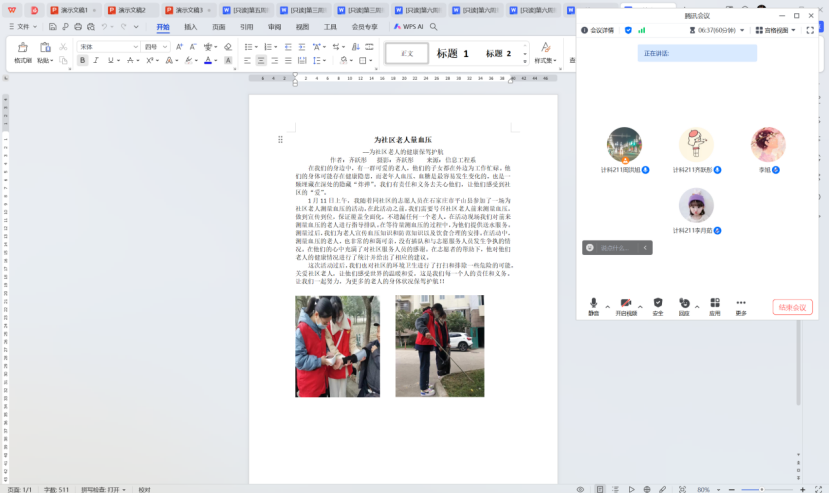Click the Format Painter (格式刷) icon
Image resolution: width=829 pixels, height=493 pixels.
(21, 52)
